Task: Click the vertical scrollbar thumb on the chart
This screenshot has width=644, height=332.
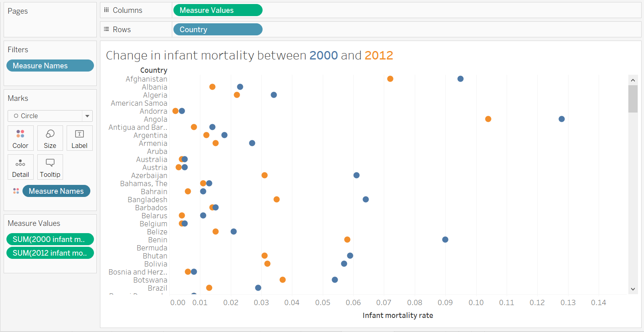Action: tap(633, 99)
